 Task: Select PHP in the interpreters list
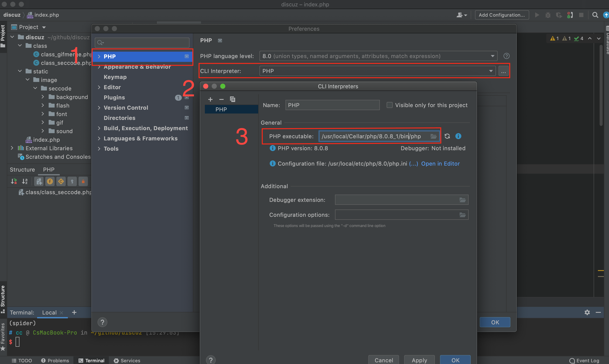tap(231, 109)
